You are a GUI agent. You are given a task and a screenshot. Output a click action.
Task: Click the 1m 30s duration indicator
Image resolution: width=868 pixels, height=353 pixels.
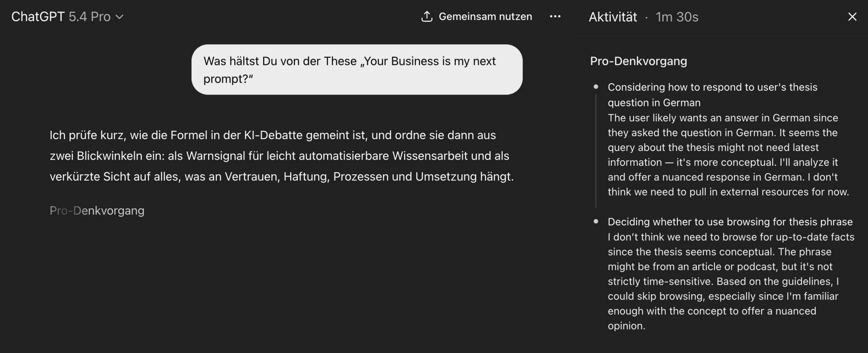click(676, 17)
